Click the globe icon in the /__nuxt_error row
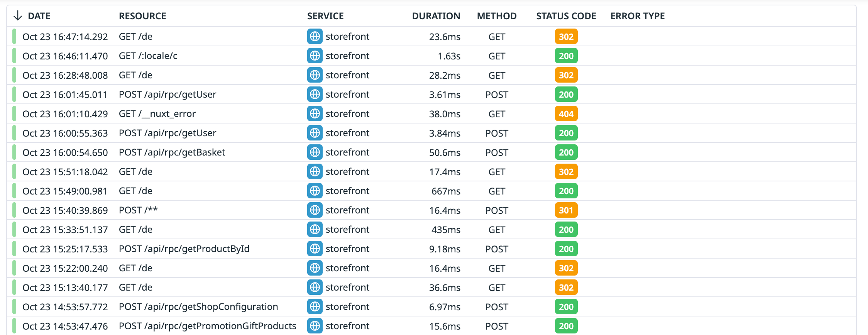This screenshot has width=868, height=335. pos(315,114)
